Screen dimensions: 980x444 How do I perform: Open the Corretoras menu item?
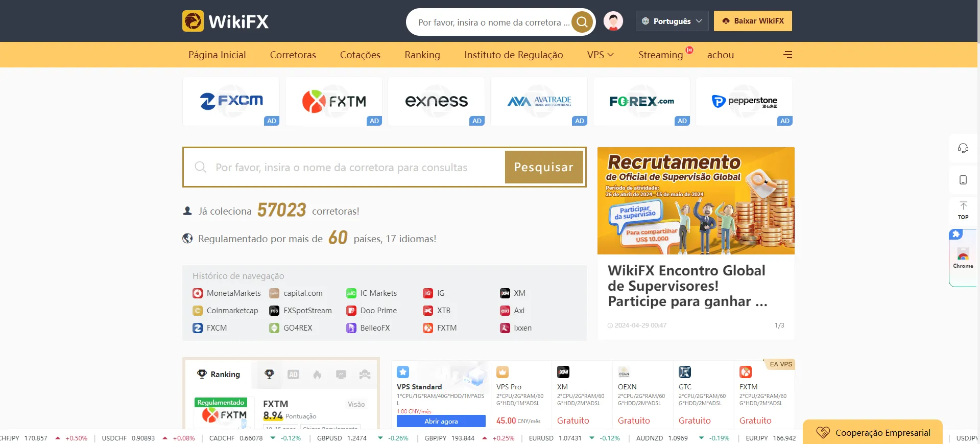tap(293, 55)
